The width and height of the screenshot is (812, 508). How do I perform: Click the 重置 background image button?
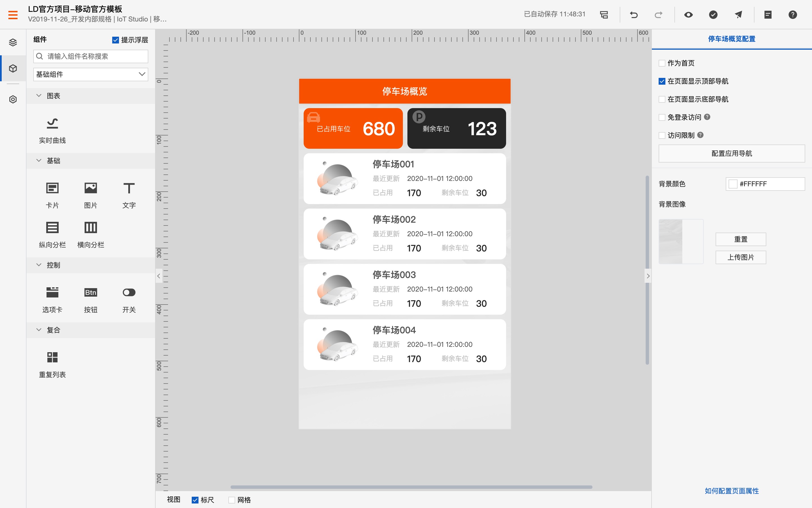point(741,239)
